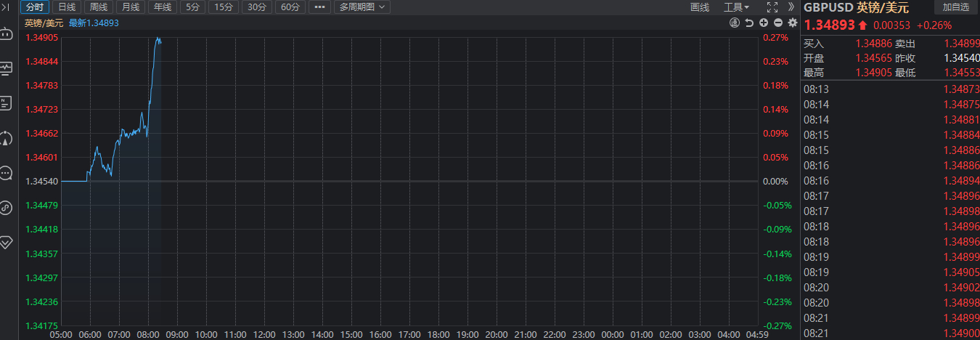The height and width of the screenshot is (340, 980).
Task: Click the 1.34175 price axis label
Action: (41, 325)
